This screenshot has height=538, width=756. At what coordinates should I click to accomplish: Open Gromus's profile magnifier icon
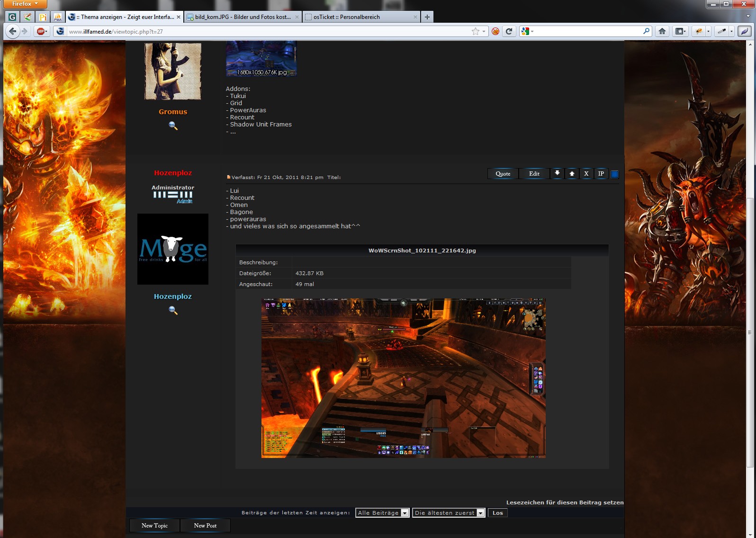(173, 126)
